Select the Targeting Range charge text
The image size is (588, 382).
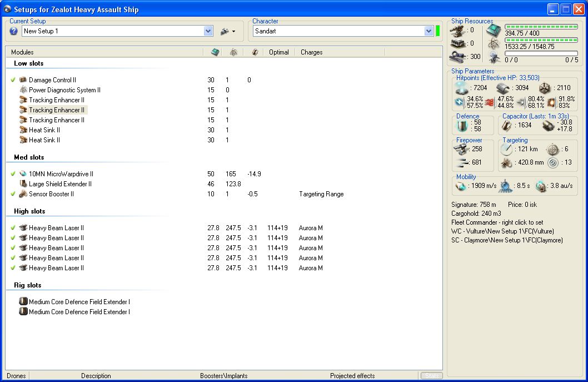click(x=321, y=194)
